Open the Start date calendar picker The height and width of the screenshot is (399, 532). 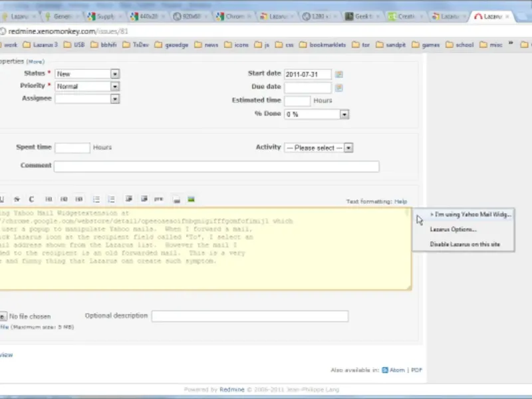[x=339, y=74]
